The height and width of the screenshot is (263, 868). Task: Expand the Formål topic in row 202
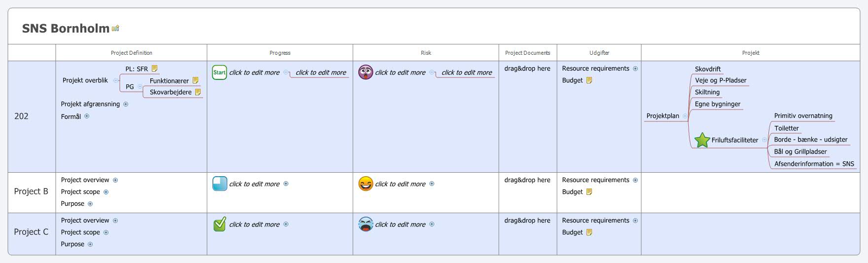(x=87, y=116)
